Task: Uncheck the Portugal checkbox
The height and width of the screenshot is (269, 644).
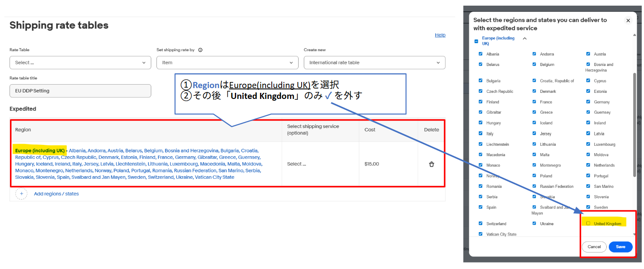Action: (x=588, y=176)
